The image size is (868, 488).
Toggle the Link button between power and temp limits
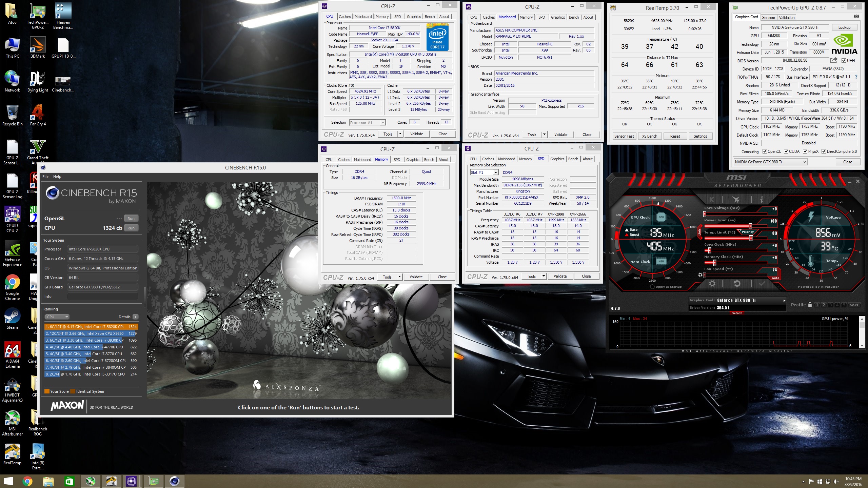tap(699, 232)
